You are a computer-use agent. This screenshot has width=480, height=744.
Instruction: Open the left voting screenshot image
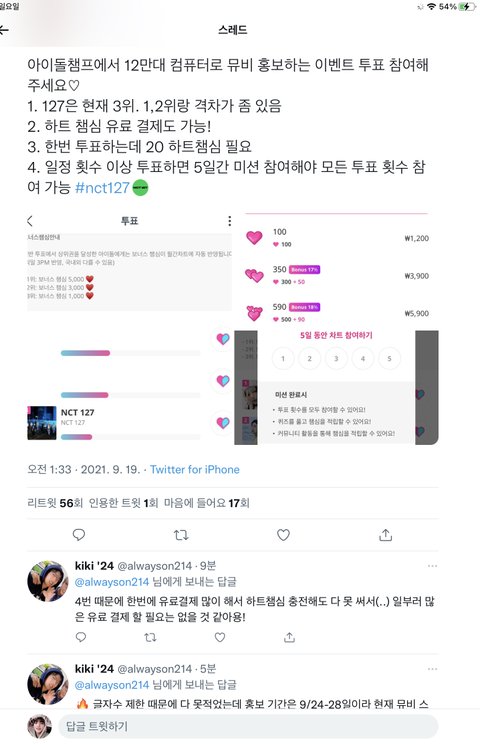tap(130, 329)
